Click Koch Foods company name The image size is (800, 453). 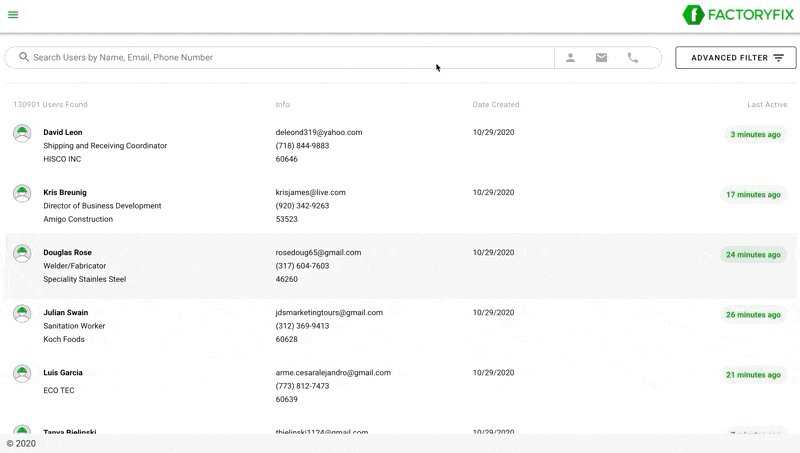(x=64, y=339)
